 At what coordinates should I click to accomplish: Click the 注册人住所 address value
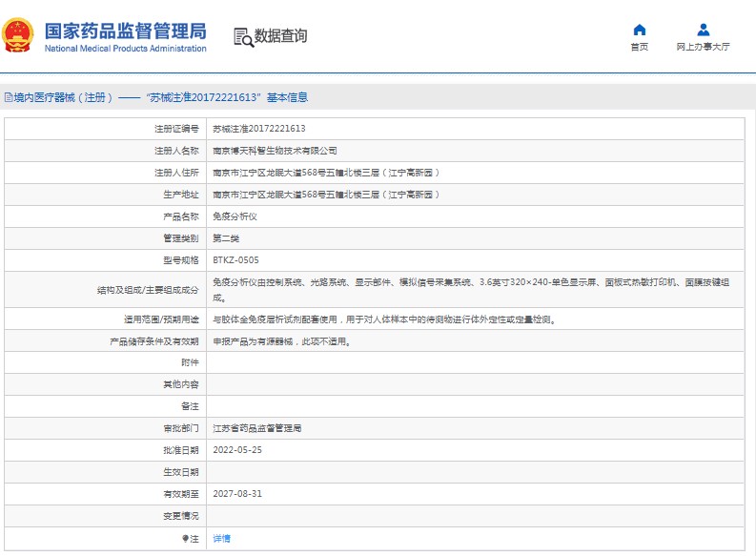(326, 173)
